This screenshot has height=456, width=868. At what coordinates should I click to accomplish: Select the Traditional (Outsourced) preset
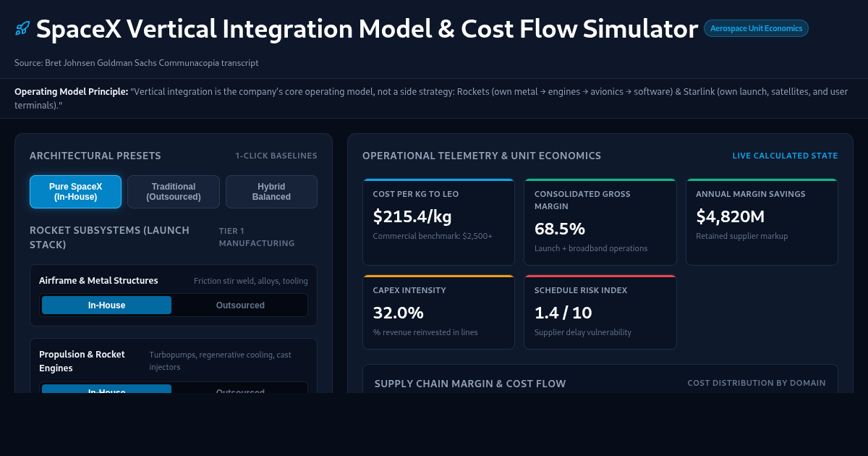click(174, 192)
